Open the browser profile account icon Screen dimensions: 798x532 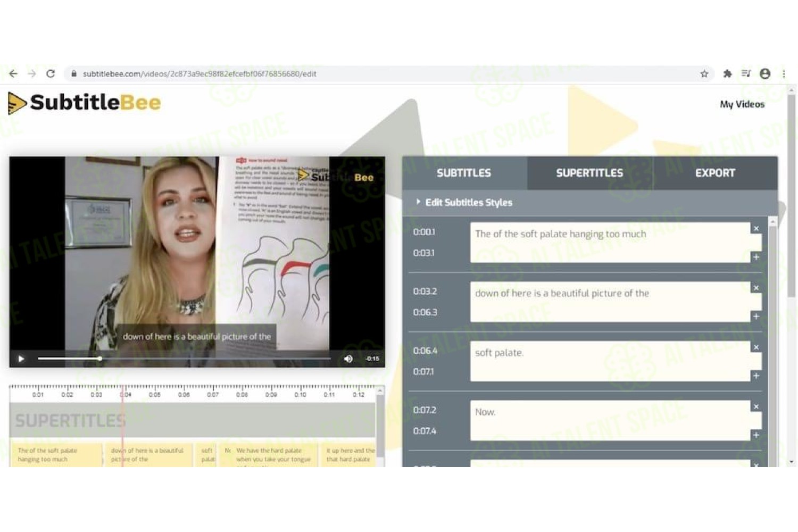tap(765, 74)
